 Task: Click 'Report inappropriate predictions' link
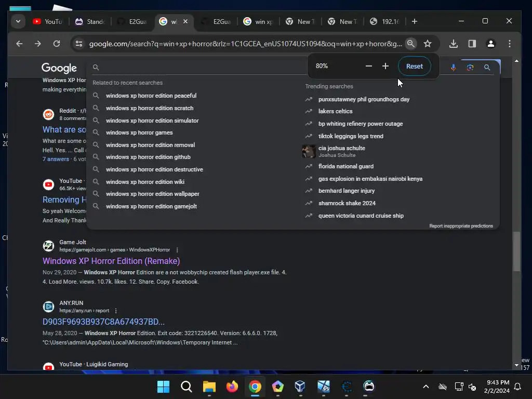[461, 226]
